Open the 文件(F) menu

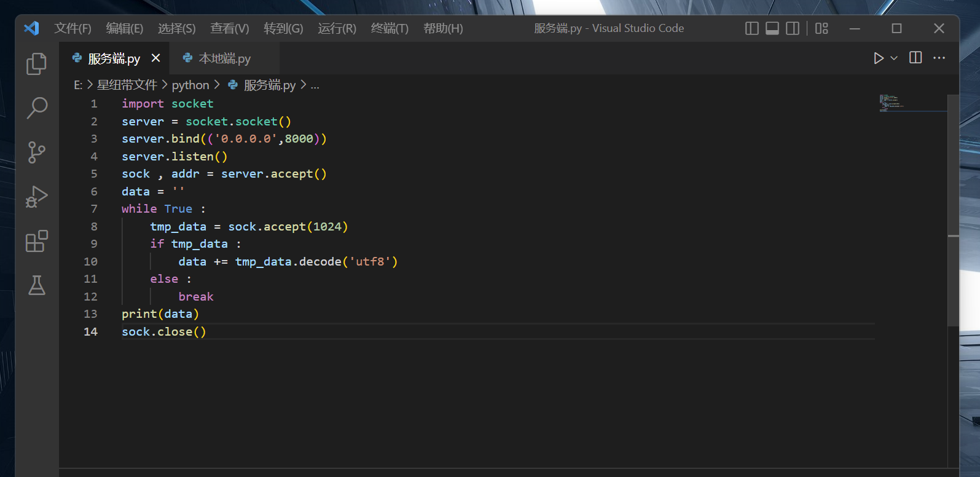click(x=73, y=28)
